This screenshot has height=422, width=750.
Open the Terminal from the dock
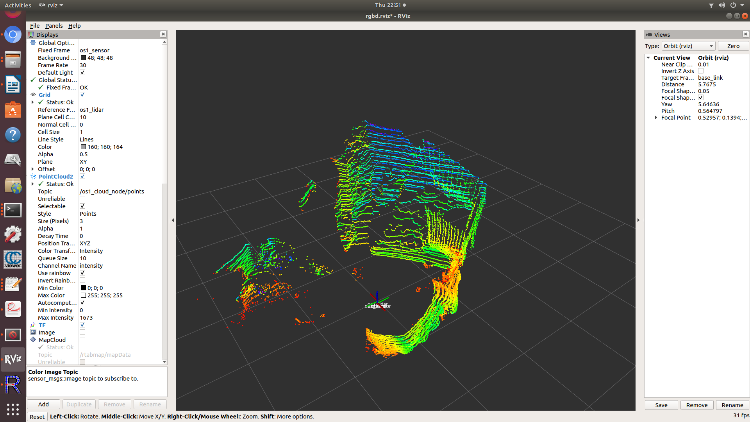13,210
